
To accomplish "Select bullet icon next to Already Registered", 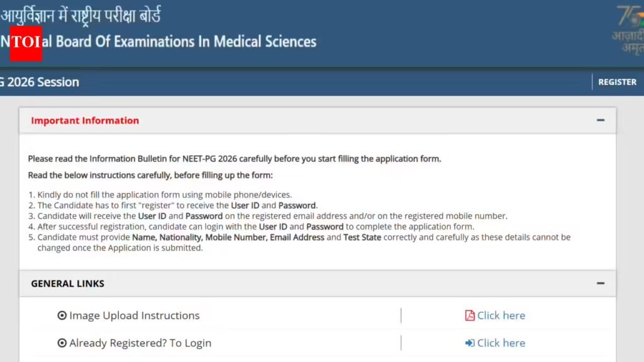I will (x=62, y=343).
